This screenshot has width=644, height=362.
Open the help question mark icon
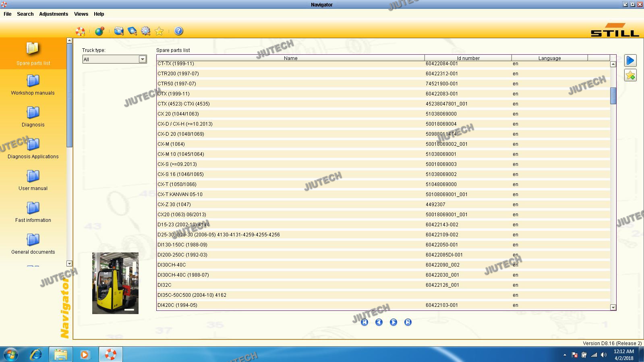pyautogui.click(x=178, y=31)
